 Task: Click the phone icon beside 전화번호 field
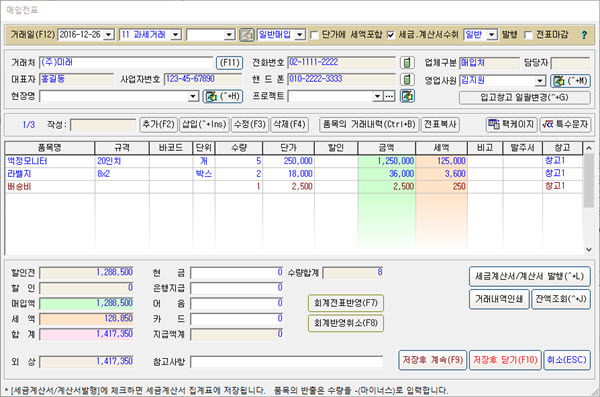407,62
